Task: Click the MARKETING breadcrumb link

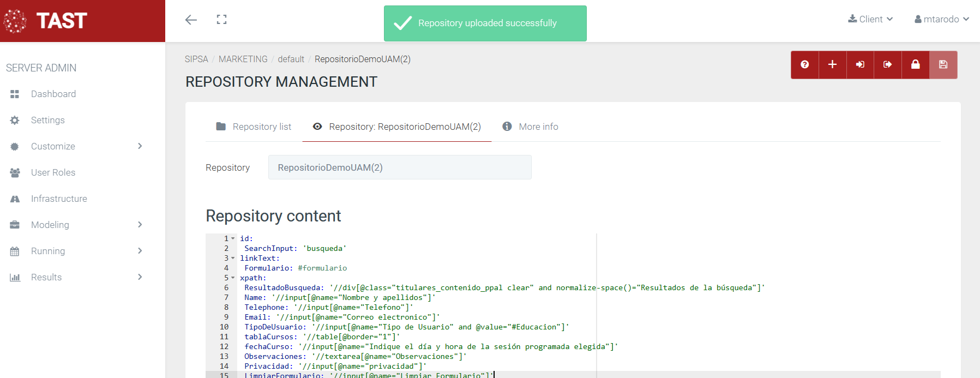Action: [243, 59]
